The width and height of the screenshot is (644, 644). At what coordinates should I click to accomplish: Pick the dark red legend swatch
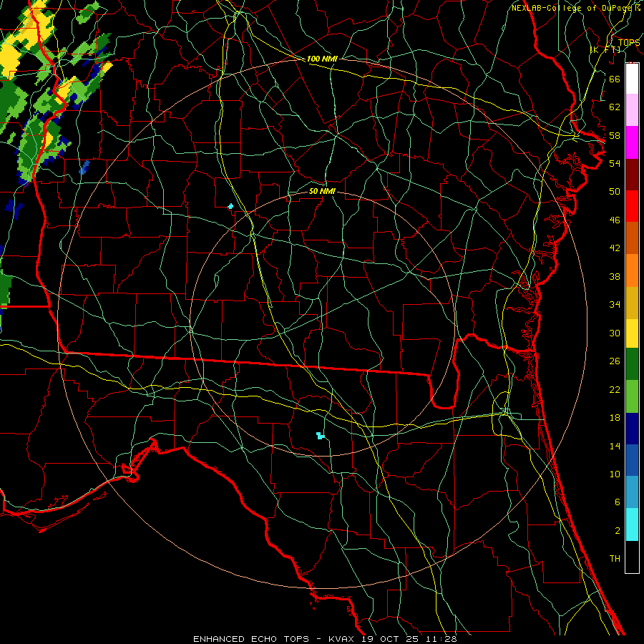click(632, 175)
